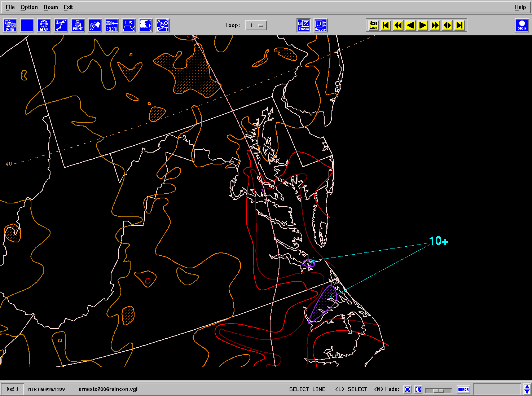This screenshot has height=396, width=532.
Task: Click the ERROR indicator button
Action: [463, 390]
